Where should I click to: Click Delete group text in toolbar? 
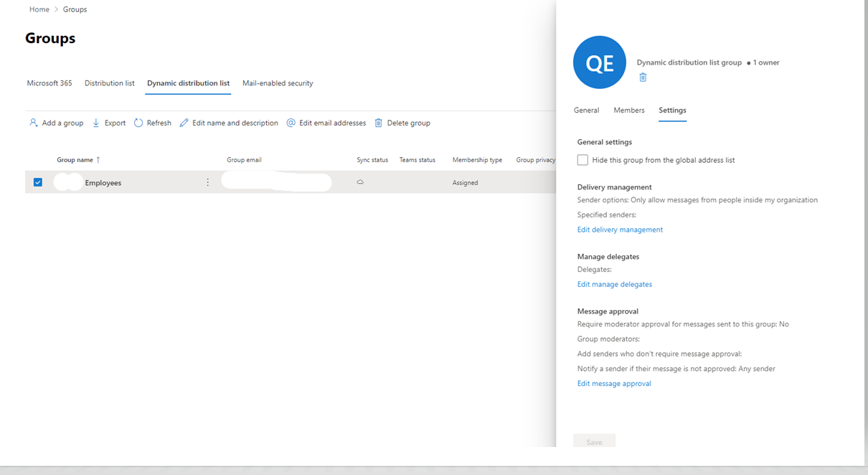point(409,123)
